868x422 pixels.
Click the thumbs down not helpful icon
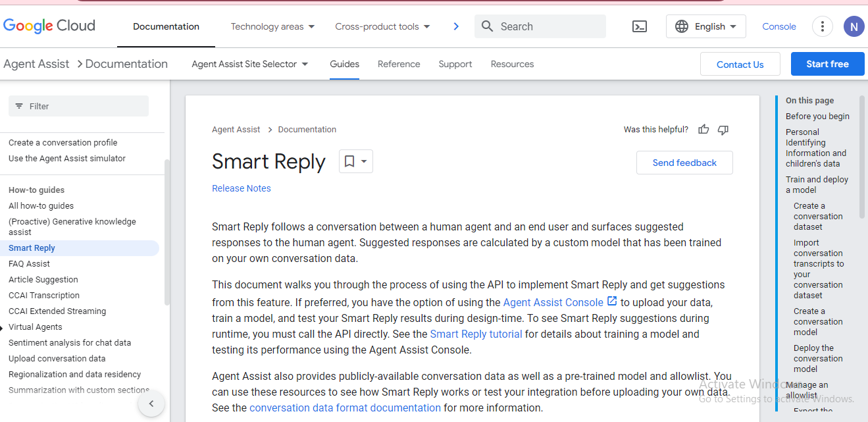pyautogui.click(x=723, y=130)
